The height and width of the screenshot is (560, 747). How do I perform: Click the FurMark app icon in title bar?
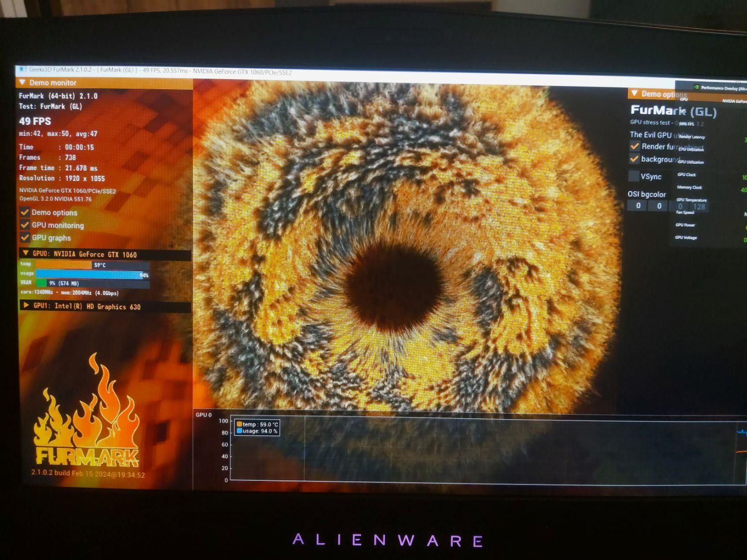pyautogui.click(x=23, y=69)
